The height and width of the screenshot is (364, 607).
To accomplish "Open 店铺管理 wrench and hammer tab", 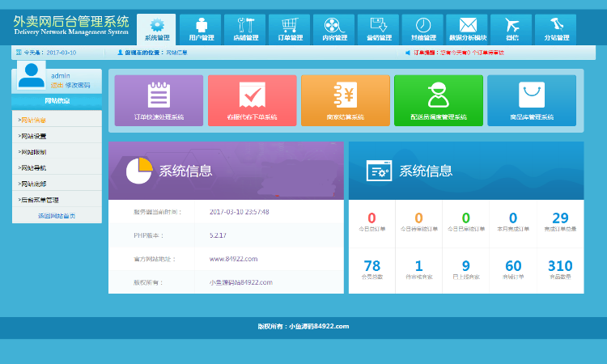I will (x=245, y=30).
